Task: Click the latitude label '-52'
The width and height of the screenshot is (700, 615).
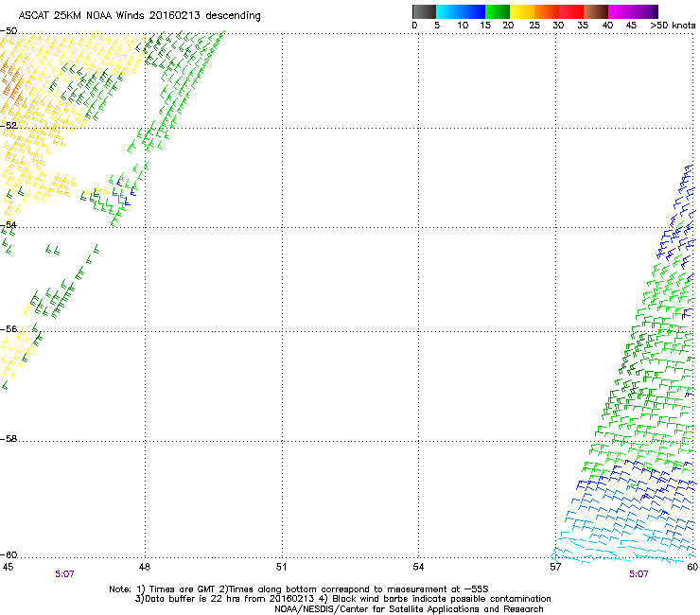Action: pos(9,126)
